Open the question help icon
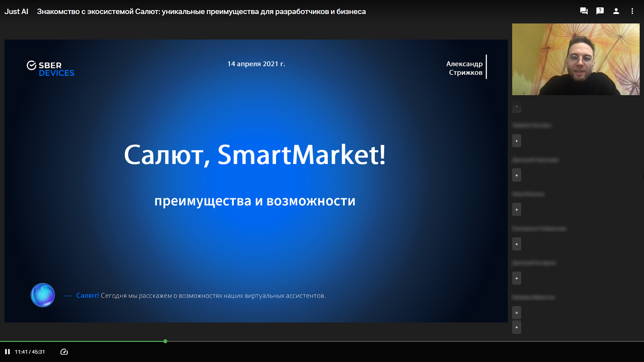Image resolution: width=644 pixels, height=362 pixels. coord(600,11)
